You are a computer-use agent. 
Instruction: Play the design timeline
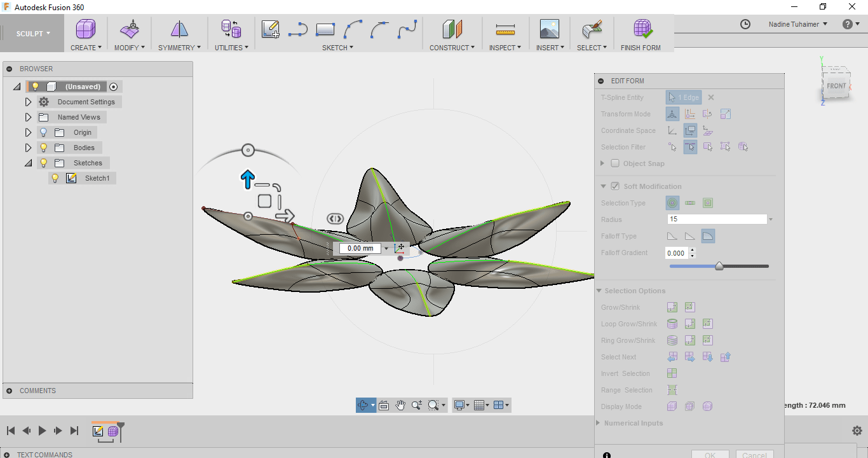coord(42,431)
